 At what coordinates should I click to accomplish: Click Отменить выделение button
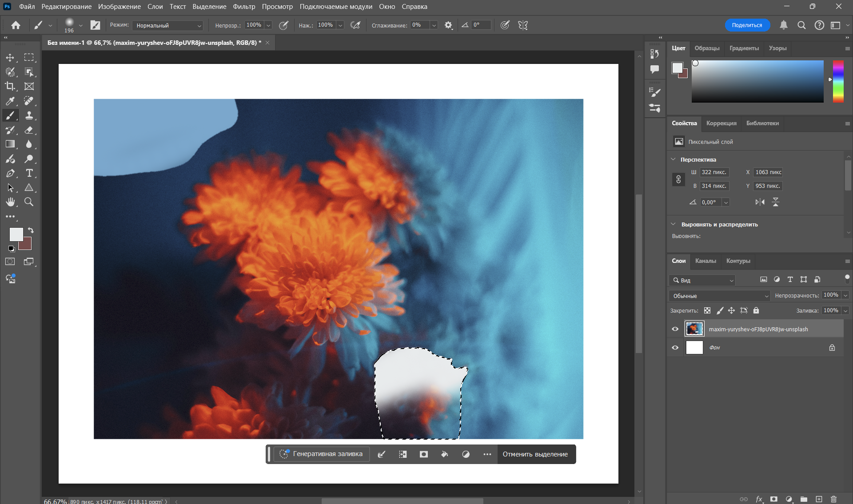click(x=535, y=454)
